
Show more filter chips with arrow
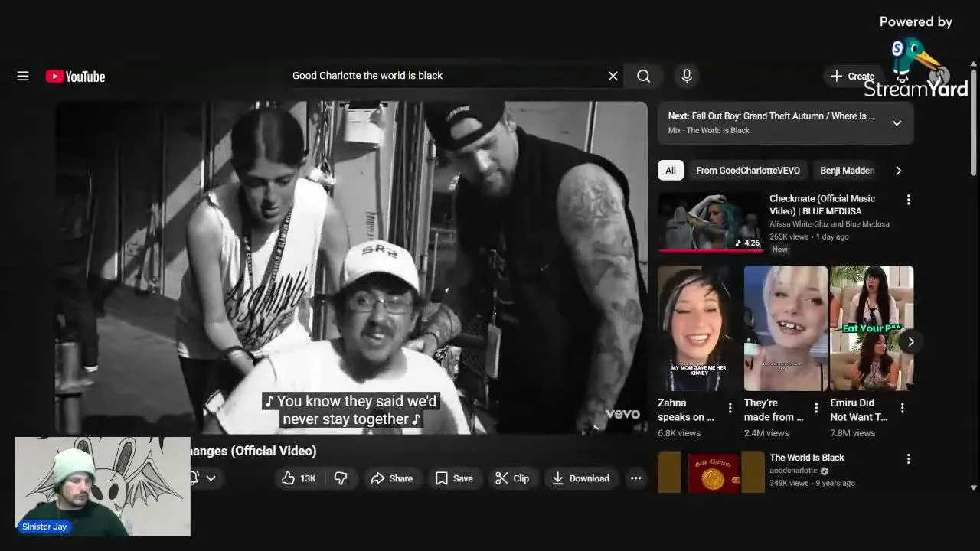(x=898, y=171)
